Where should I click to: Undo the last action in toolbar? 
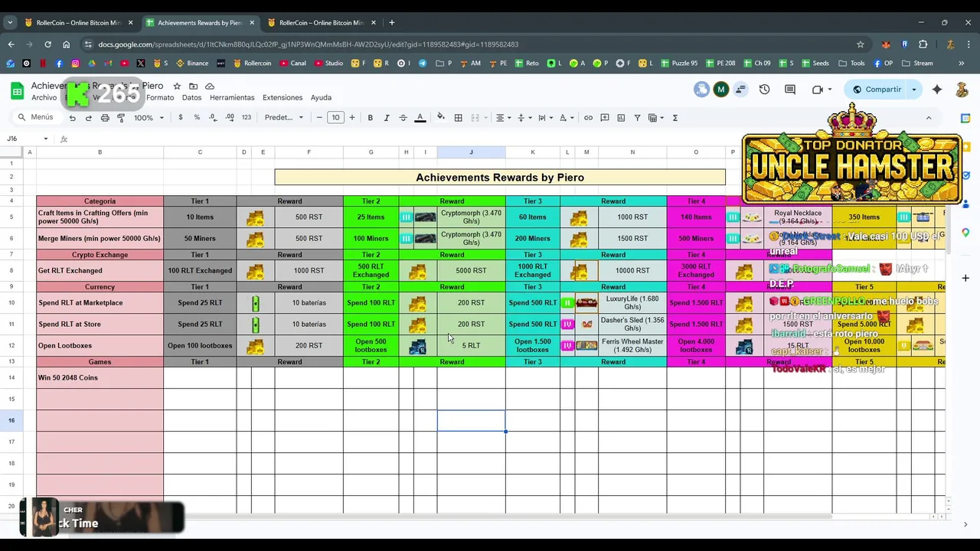(72, 118)
